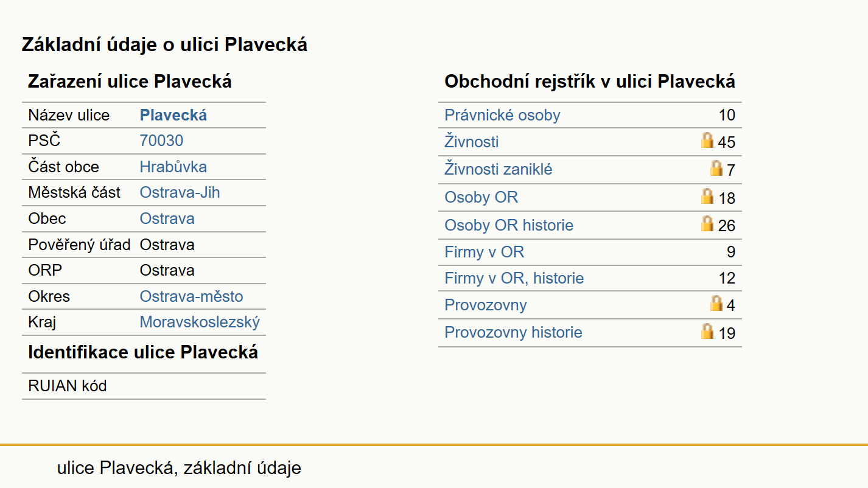Viewport: 868px width, 488px height.
Task: Open the Provozovny historie link
Action: coord(513,332)
